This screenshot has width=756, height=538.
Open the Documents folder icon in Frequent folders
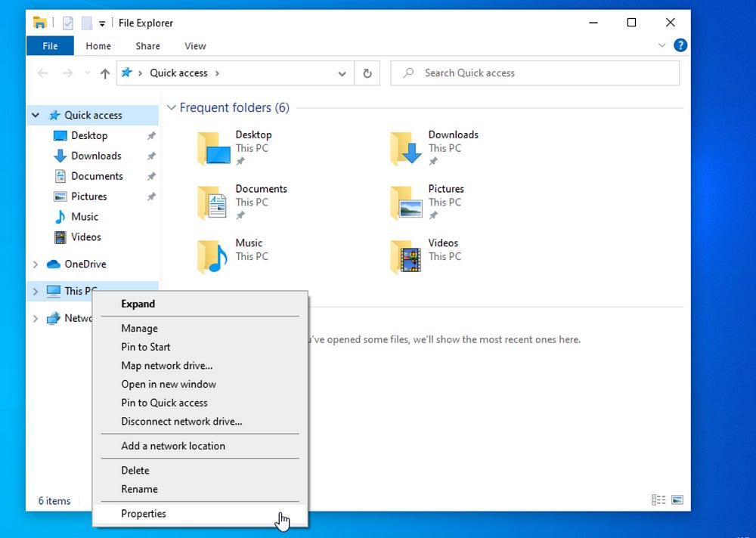click(x=212, y=203)
